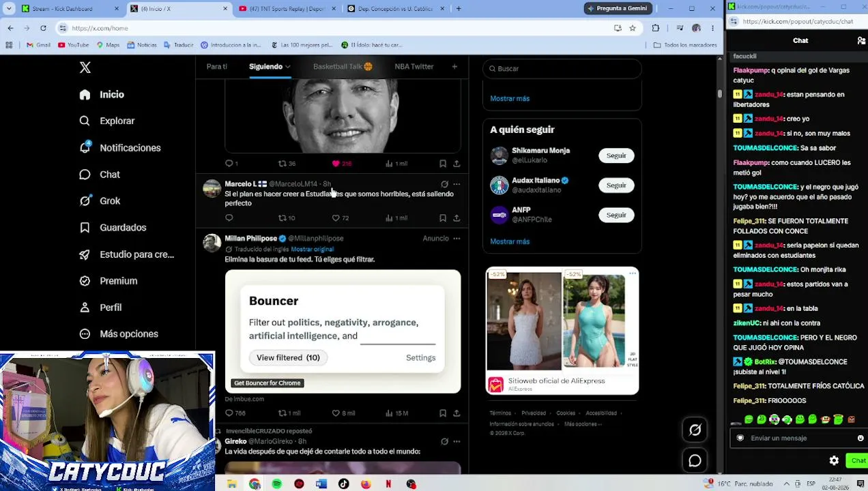Share the Marcelo L tweet
This screenshot has height=491, width=868.
click(457, 218)
